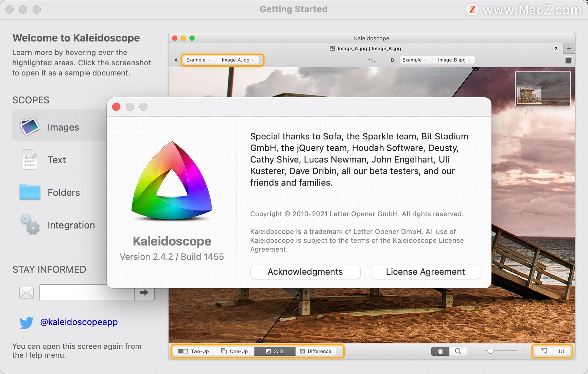This screenshot has height=374, width=588.
Task: Adjust the zoom slider knob
Action: tap(490, 351)
